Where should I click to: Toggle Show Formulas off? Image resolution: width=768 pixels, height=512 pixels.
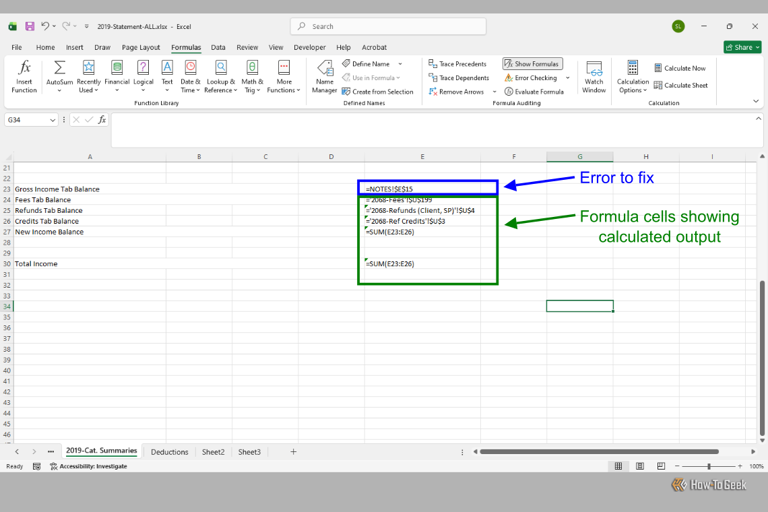click(532, 64)
